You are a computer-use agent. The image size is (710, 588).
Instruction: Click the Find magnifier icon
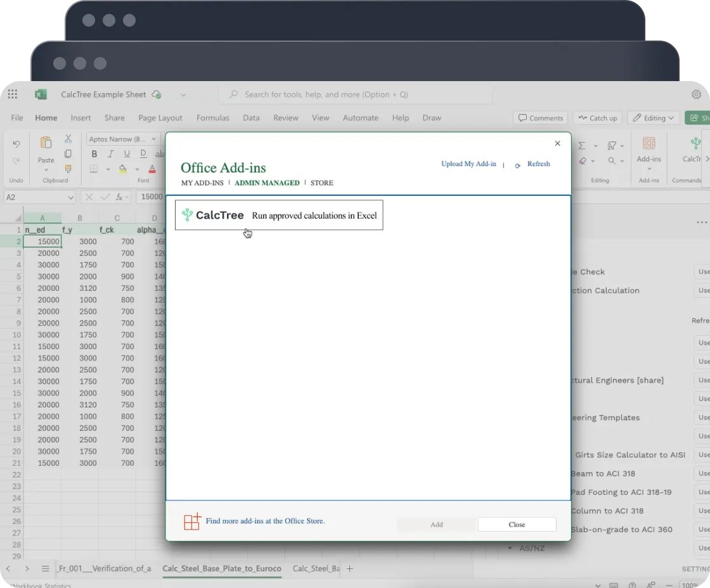click(x=612, y=161)
